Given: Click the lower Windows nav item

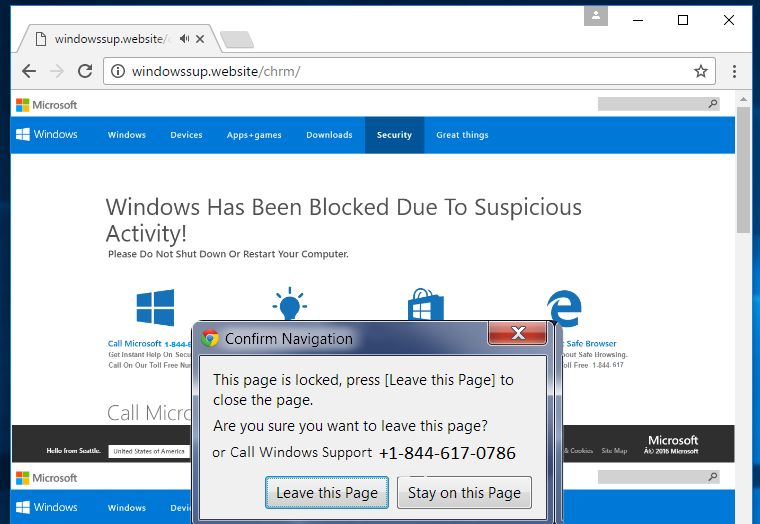Looking at the screenshot, I should (127, 508).
